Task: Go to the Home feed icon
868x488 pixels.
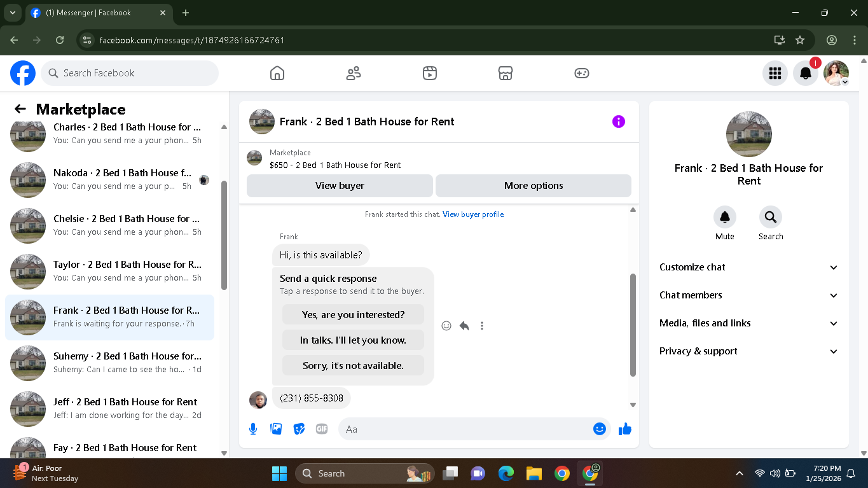Action: [277, 73]
